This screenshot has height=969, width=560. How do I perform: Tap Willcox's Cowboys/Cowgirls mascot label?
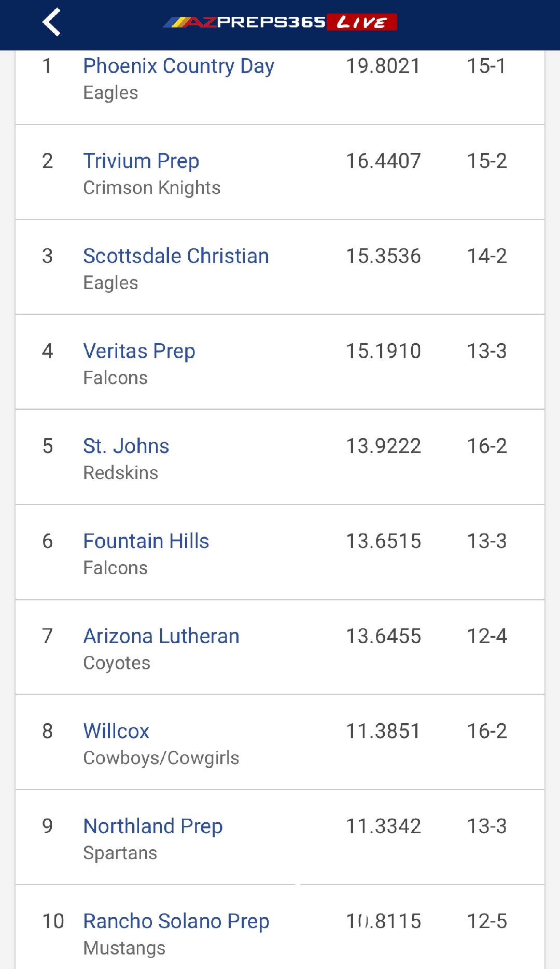(x=161, y=758)
